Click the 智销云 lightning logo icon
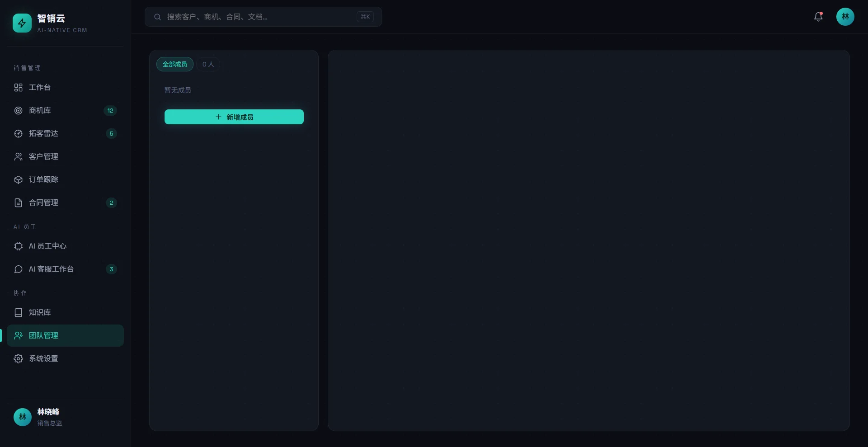The image size is (868, 447). pos(22,23)
